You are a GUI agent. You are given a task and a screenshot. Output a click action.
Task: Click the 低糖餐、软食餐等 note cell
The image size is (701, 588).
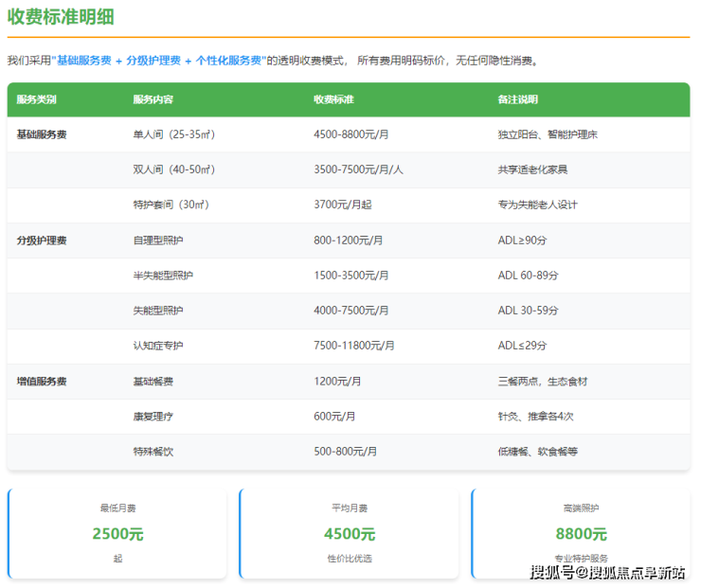click(x=537, y=452)
